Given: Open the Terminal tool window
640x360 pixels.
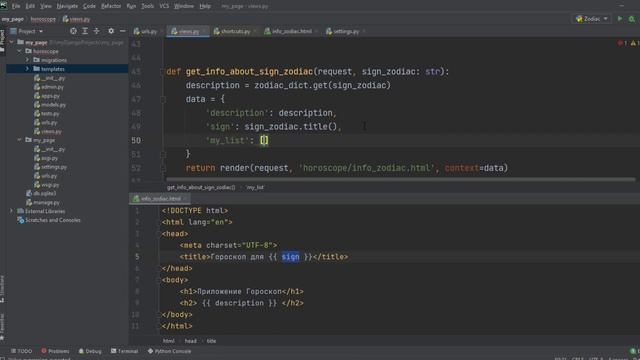Looking at the screenshot, I should point(124,351).
